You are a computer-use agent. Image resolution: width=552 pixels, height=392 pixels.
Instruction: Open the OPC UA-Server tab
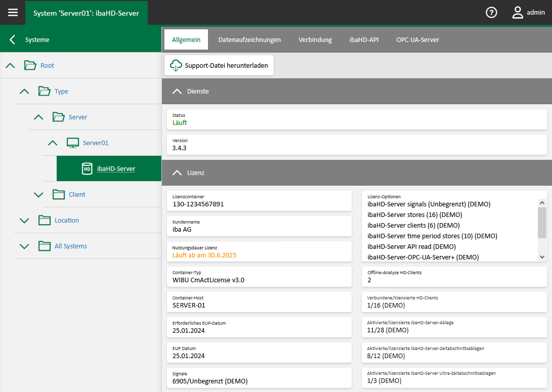point(417,39)
